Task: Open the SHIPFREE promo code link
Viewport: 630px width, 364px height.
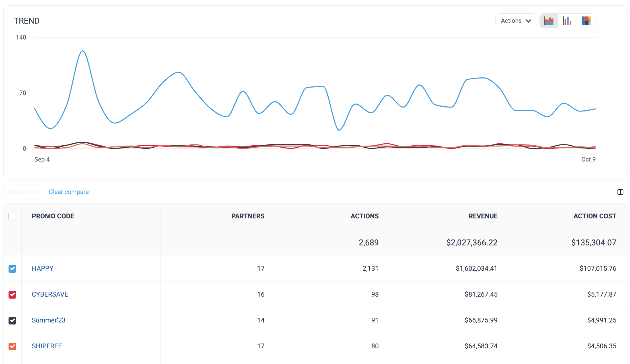Action: pos(47,346)
